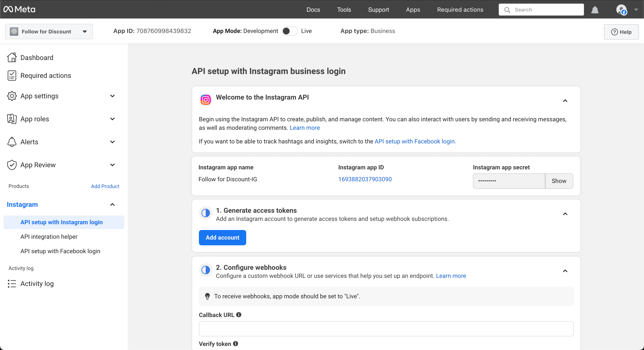Viewport: 644px width, 350px height.
Task: Click the Dashboard house icon
Action: click(12, 57)
